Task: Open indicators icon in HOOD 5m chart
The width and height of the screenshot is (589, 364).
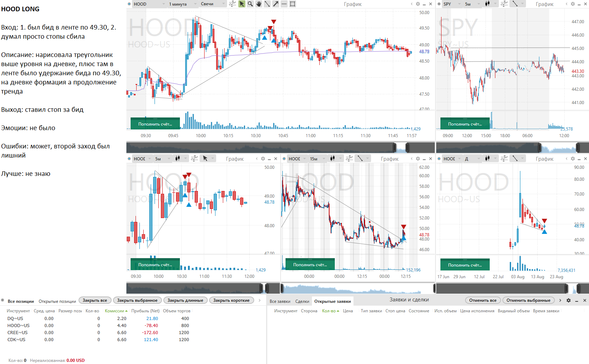Action: [194, 159]
